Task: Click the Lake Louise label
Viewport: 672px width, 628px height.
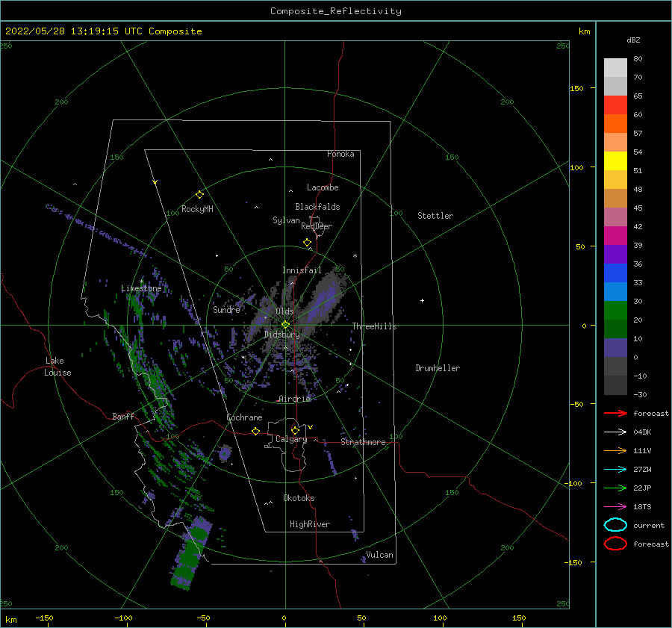Action: 57,367
